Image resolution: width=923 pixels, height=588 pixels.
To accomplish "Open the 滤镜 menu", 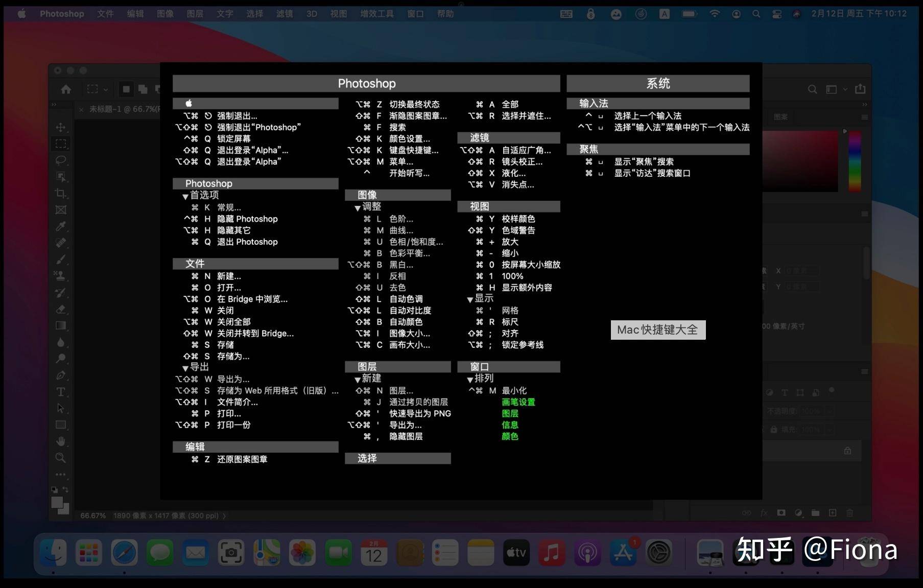I will [285, 14].
